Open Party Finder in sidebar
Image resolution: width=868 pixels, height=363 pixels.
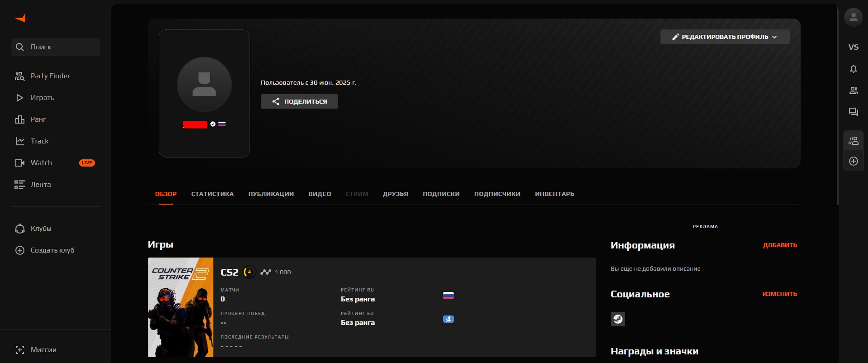click(x=50, y=76)
